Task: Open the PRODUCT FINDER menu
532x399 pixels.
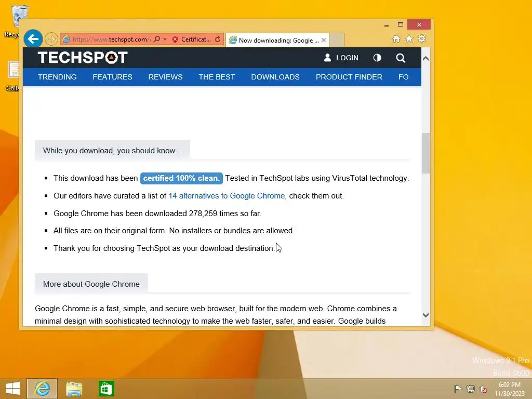Action: [349, 77]
